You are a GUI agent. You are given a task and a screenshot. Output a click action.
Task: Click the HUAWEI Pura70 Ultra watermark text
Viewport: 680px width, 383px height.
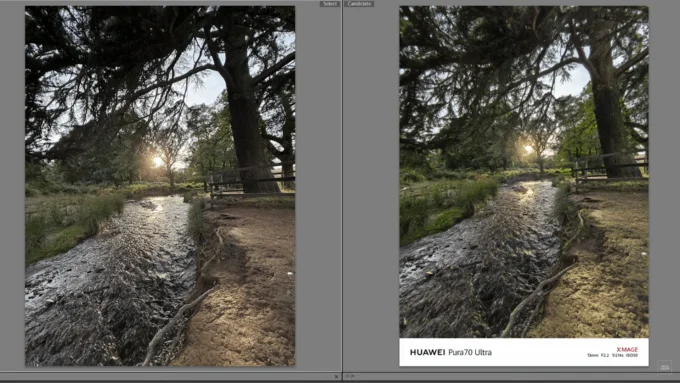pos(451,352)
